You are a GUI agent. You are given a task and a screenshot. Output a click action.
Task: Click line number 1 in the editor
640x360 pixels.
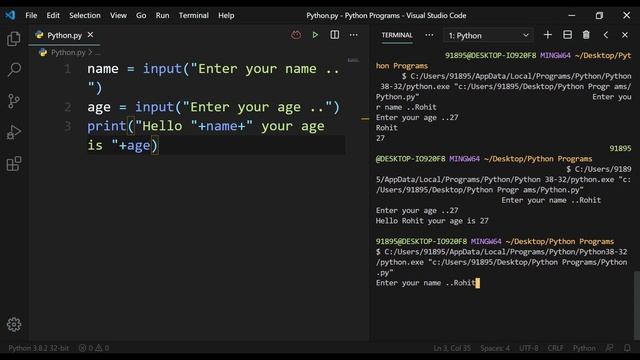68,69
